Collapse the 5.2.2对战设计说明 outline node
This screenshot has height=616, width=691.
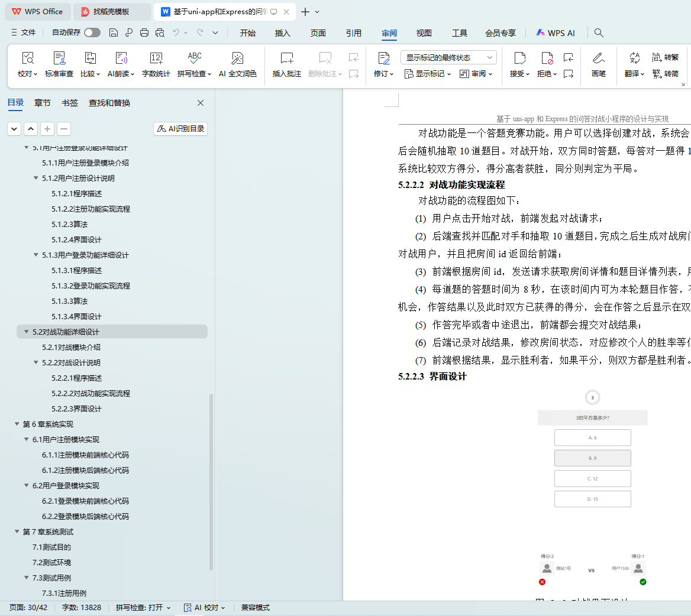coord(36,362)
